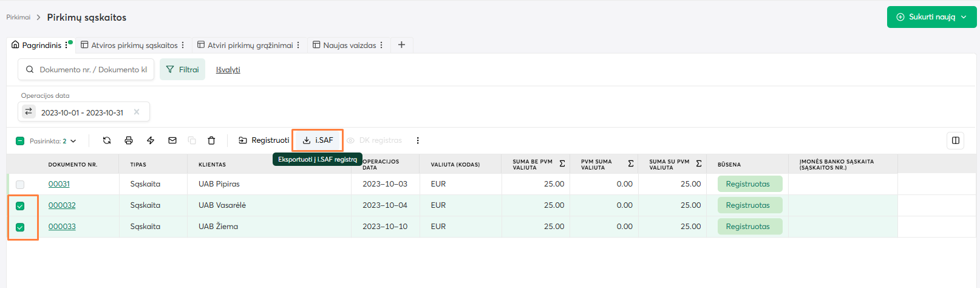Click the lightning bolt quick action icon

pyautogui.click(x=151, y=140)
